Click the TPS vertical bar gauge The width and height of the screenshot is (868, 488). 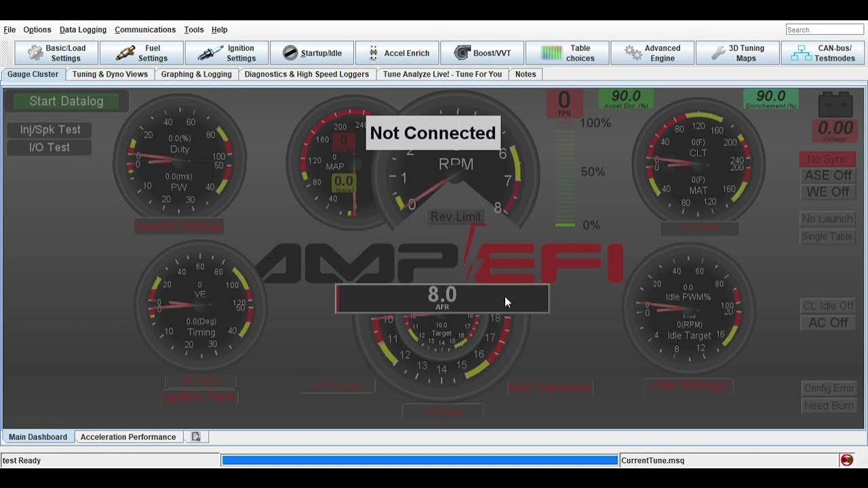point(564,175)
